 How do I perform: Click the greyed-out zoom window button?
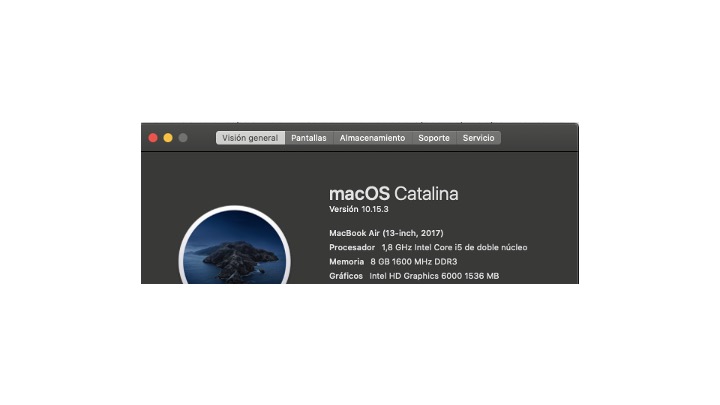(183, 138)
